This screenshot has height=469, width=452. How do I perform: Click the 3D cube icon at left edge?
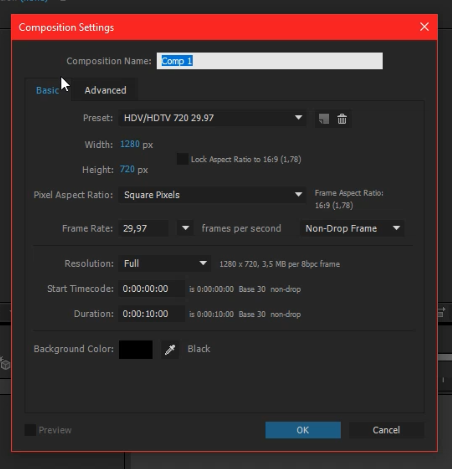click(5, 364)
